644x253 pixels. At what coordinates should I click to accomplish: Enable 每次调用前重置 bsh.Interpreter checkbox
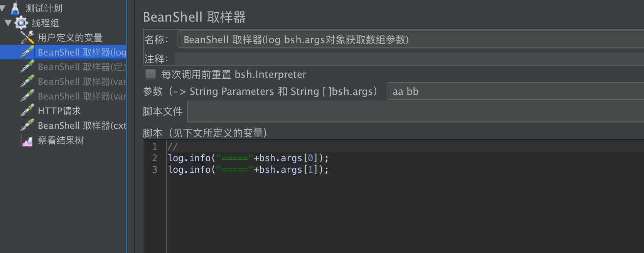coord(150,74)
